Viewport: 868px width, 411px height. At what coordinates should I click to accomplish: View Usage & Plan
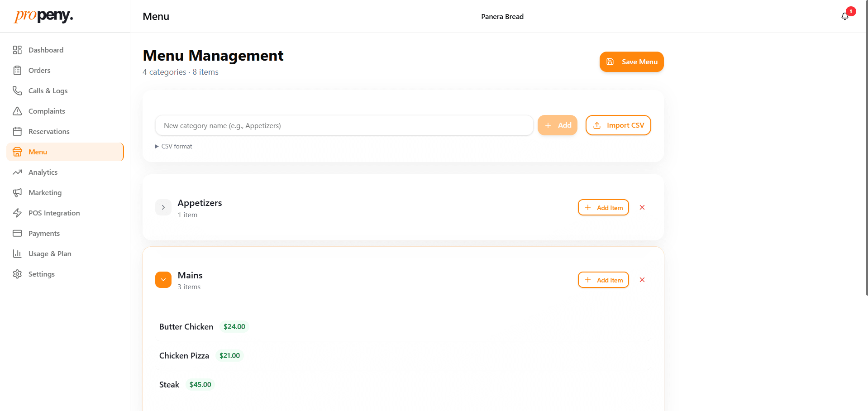coord(65,253)
